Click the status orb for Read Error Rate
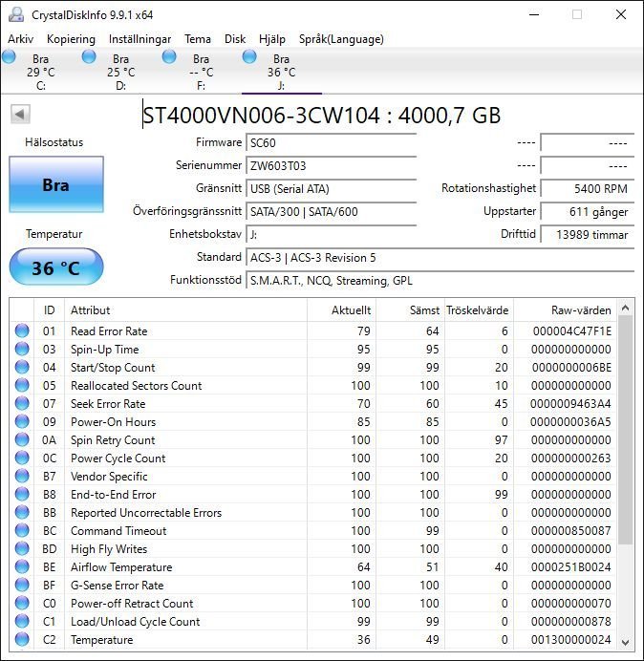The width and height of the screenshot is (644, 661). point(22,330)
